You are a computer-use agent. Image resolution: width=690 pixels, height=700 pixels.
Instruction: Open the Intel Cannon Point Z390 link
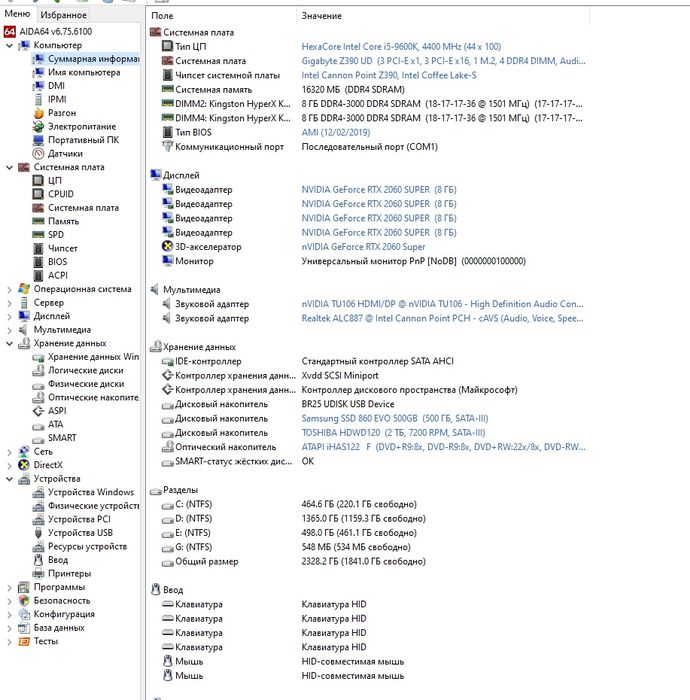pyautogui.click(x=389, y=75)
